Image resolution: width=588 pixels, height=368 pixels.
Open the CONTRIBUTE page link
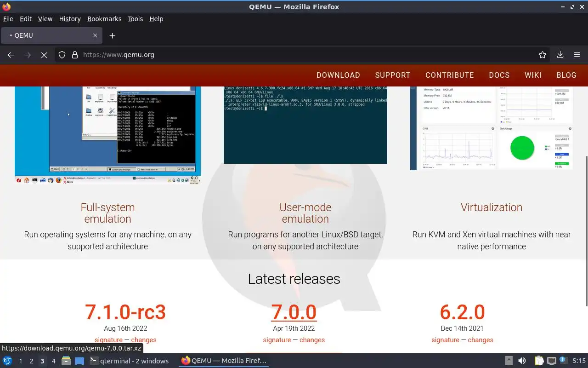(x=450, y=75)
